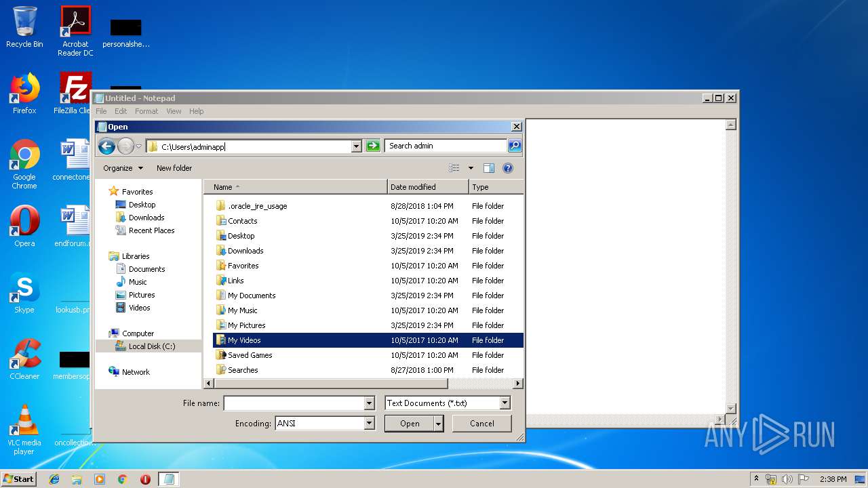Expand the File name combo dropdown
The height and width of the screenshot is (488, 868).
[369, 403]
